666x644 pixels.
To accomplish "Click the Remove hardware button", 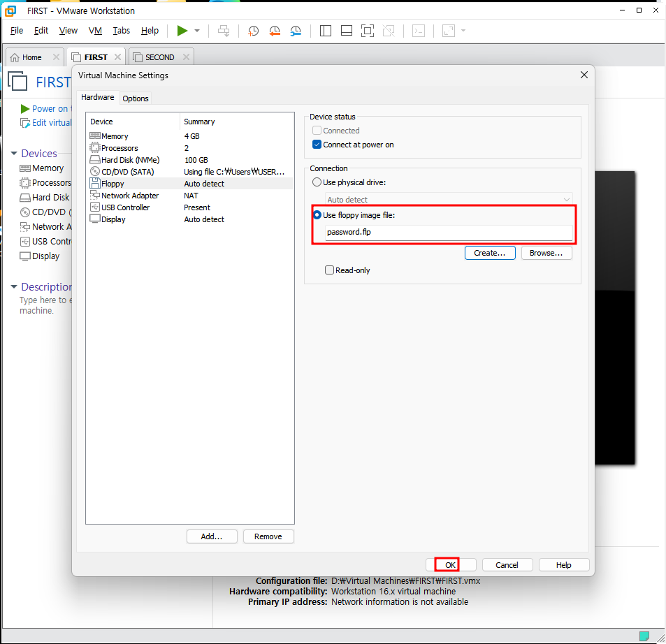I will pos(268,536).
